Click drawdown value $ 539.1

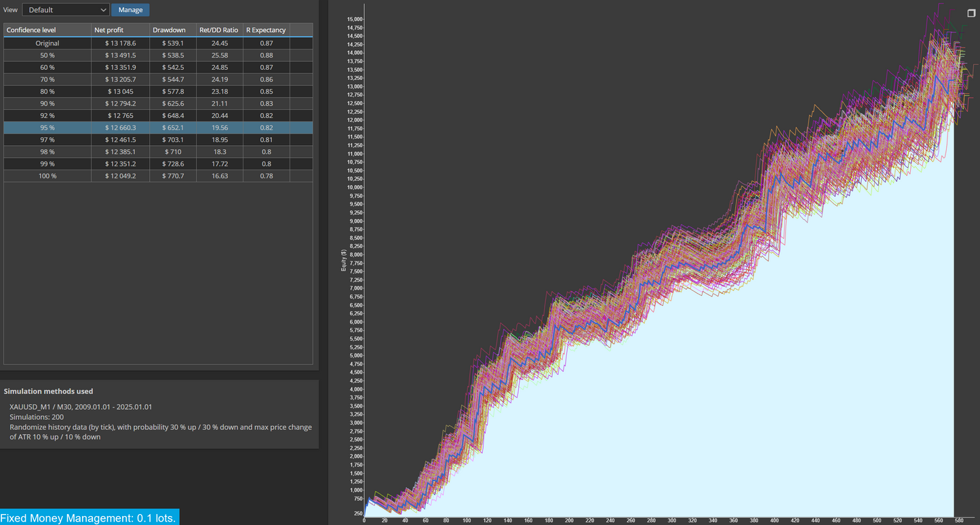[173, 43]
